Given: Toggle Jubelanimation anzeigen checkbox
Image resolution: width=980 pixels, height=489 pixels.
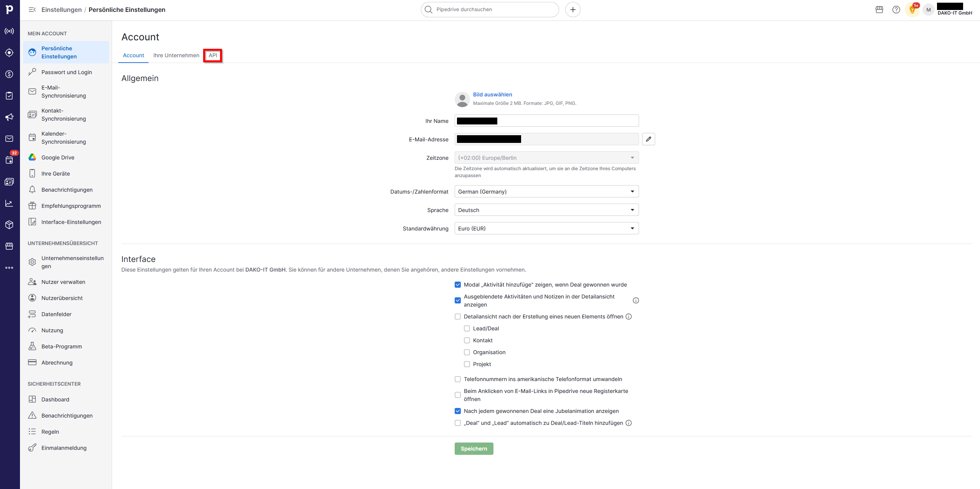Looking at the screenshot, I should pyautogui.click(x=458, y=411).
